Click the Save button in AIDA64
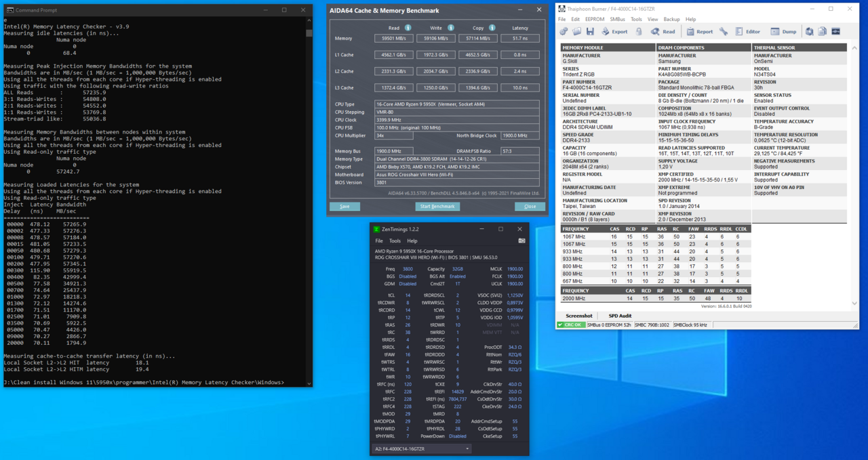This screenshot has height=460, width=868. (344, 207)
